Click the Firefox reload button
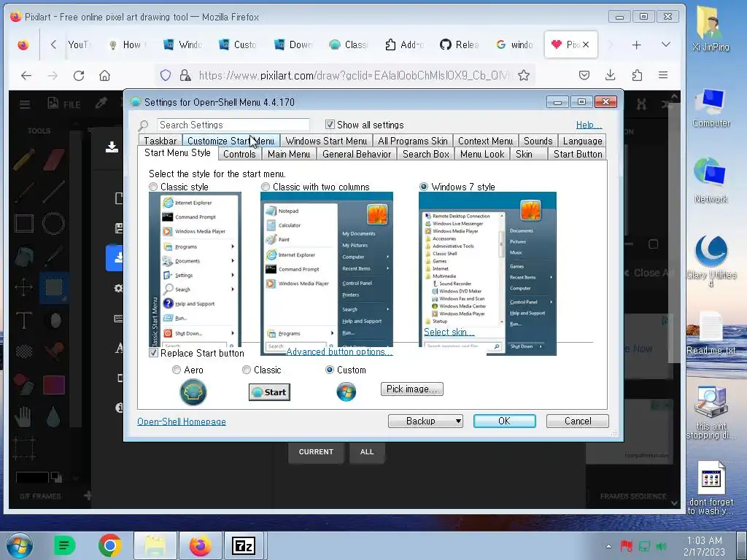 tap(79, 75)
